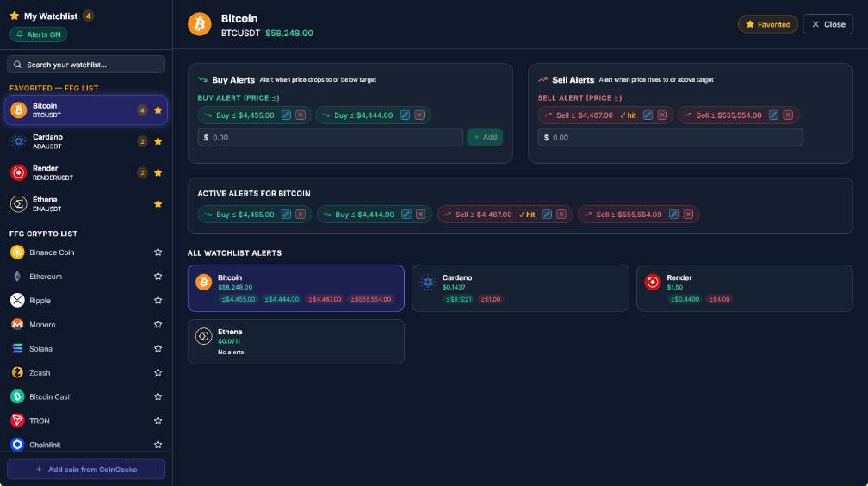Edit the Buy ≤ $4,444.00 alert in Buy Alerts panel

406,115
